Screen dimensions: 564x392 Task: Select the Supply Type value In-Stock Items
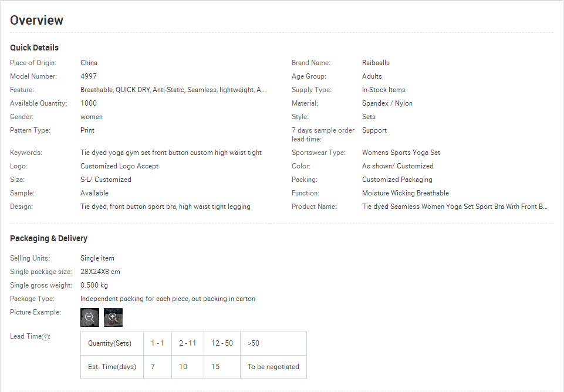384,90
